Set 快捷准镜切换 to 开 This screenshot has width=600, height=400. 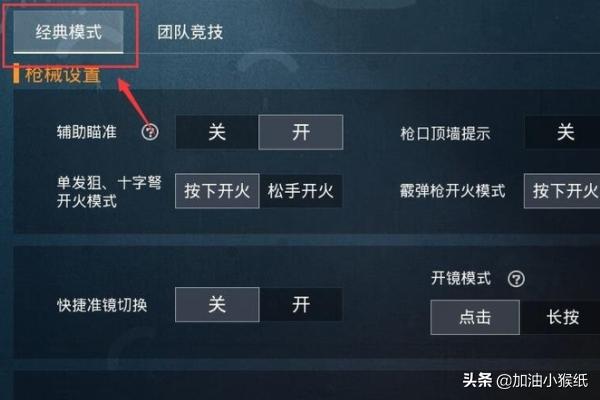[301, 305]
